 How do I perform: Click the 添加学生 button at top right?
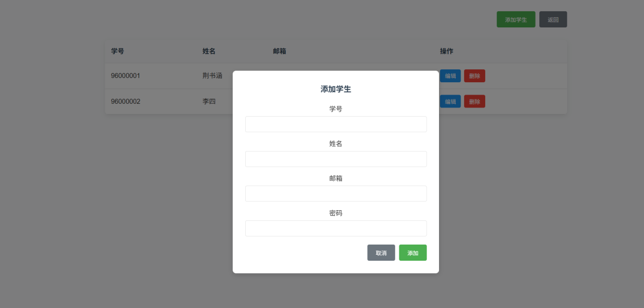(x=515, y=19)
